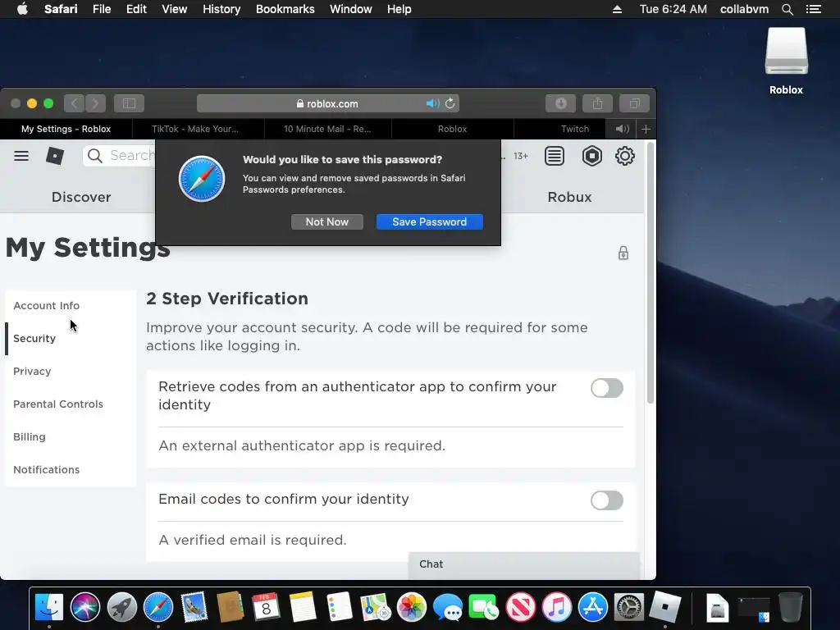Open the Roblox settings gear icon

coord(624,156)
